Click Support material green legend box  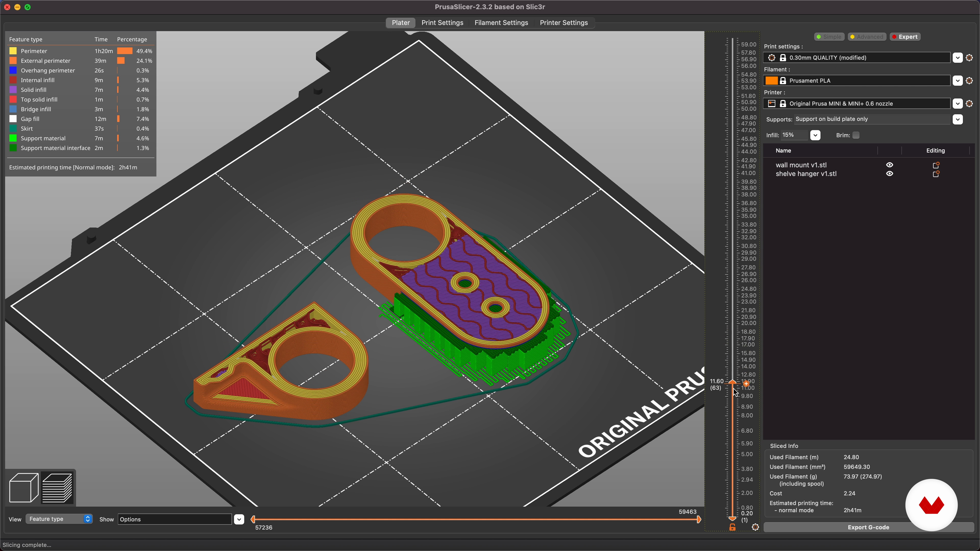(13, 139)
